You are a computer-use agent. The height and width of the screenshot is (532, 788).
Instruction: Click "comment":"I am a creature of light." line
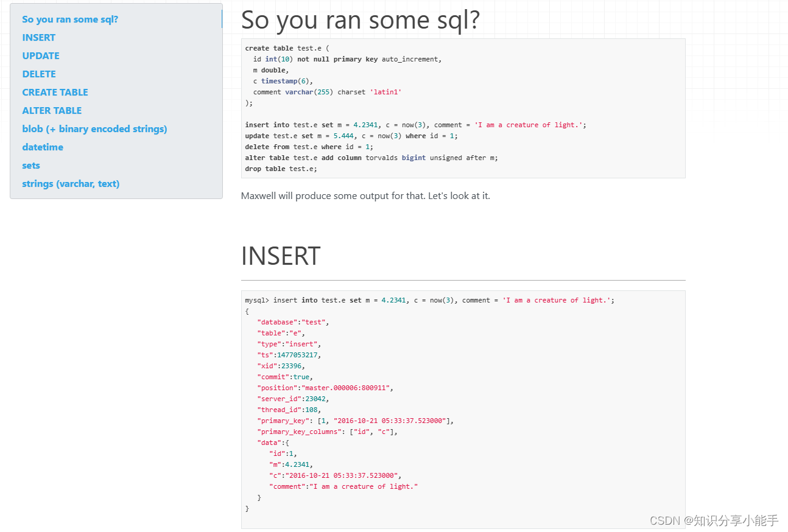(x=343, y=486)
